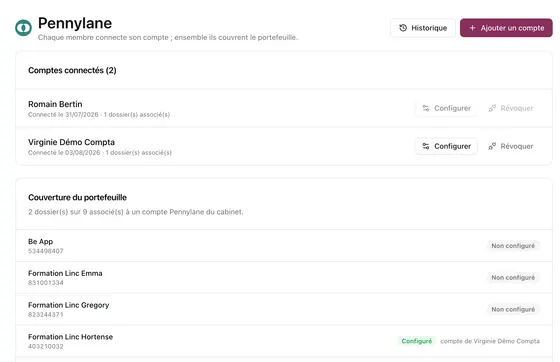The width and height of the screenshot is (560, 362).
Task: Click the Pennylane logo icon
Action: click(x=24, y=27)
